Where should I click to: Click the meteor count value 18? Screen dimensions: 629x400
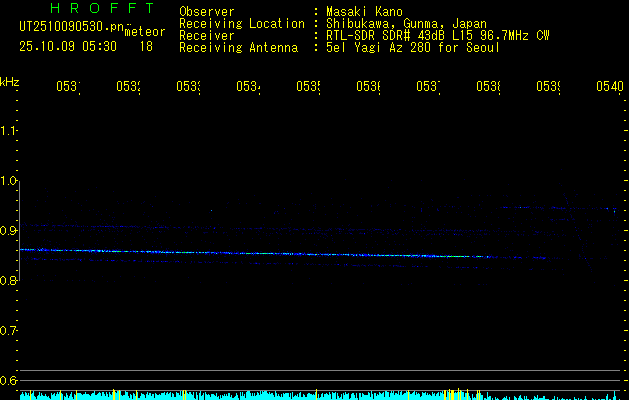tap(146, 47)
